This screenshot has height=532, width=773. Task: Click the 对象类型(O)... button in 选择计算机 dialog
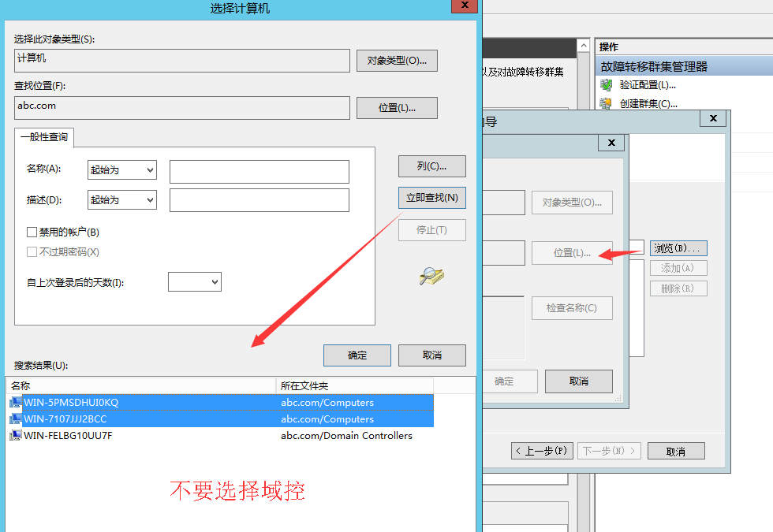point(397,61)
